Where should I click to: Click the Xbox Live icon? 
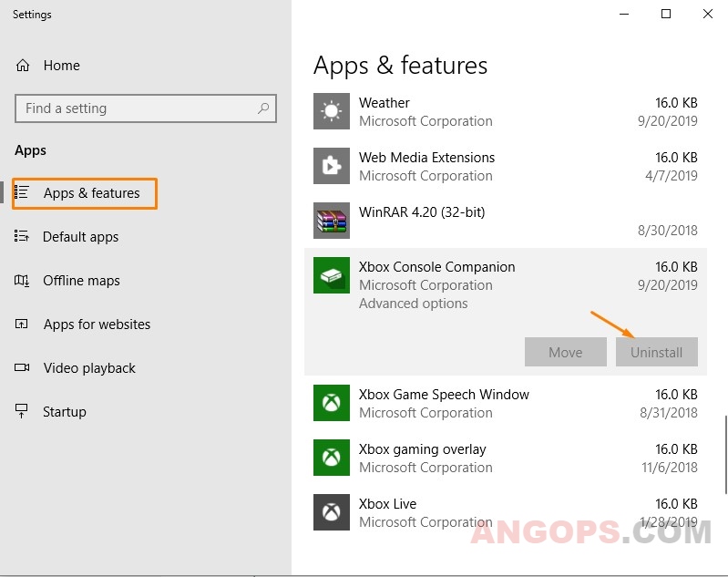tap(332, 512)
